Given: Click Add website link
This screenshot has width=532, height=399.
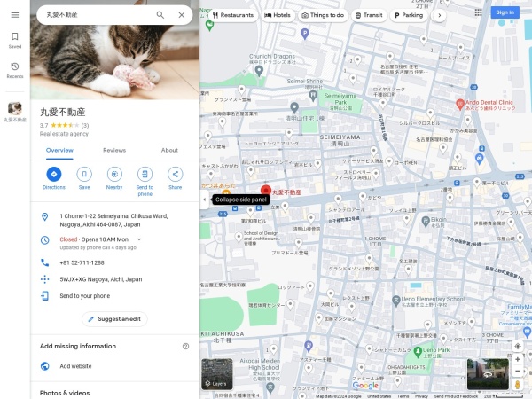Looking at the screenshot, I should (75, 366).
